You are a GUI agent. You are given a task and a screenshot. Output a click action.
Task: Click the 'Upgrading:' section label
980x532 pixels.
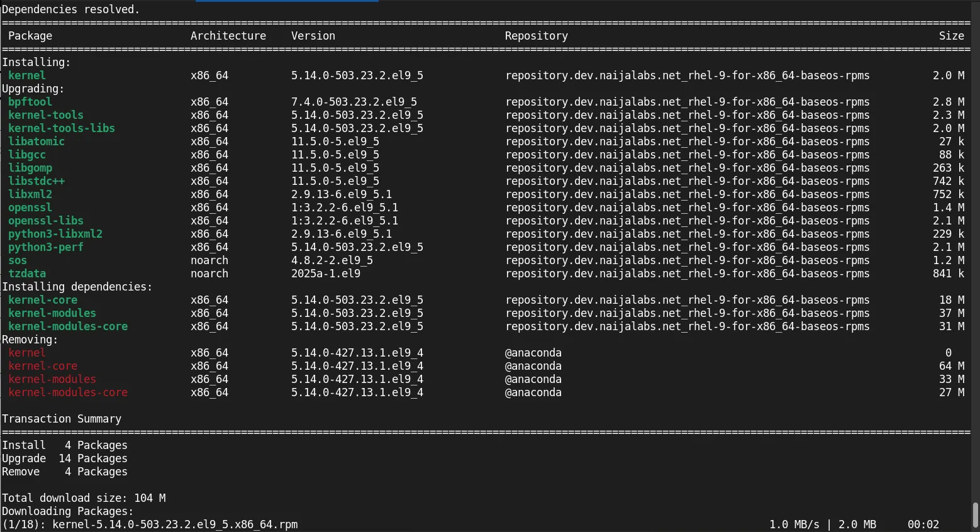33,89
